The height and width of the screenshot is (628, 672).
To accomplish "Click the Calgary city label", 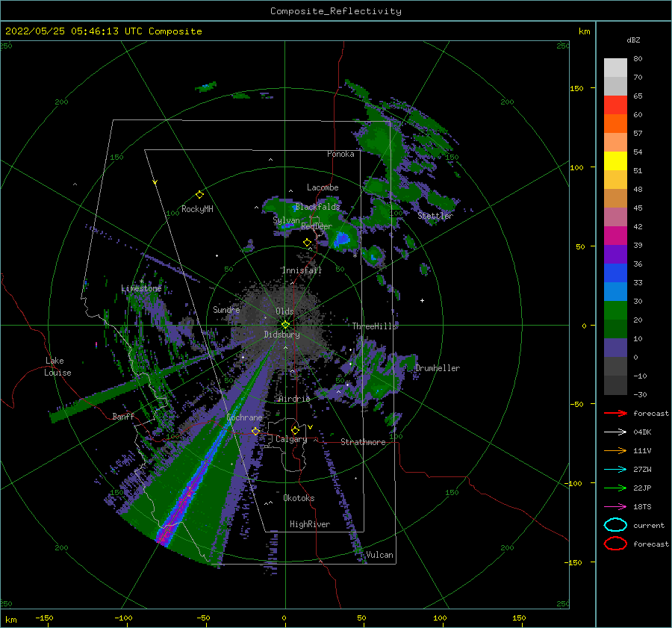I will [291, 439].
